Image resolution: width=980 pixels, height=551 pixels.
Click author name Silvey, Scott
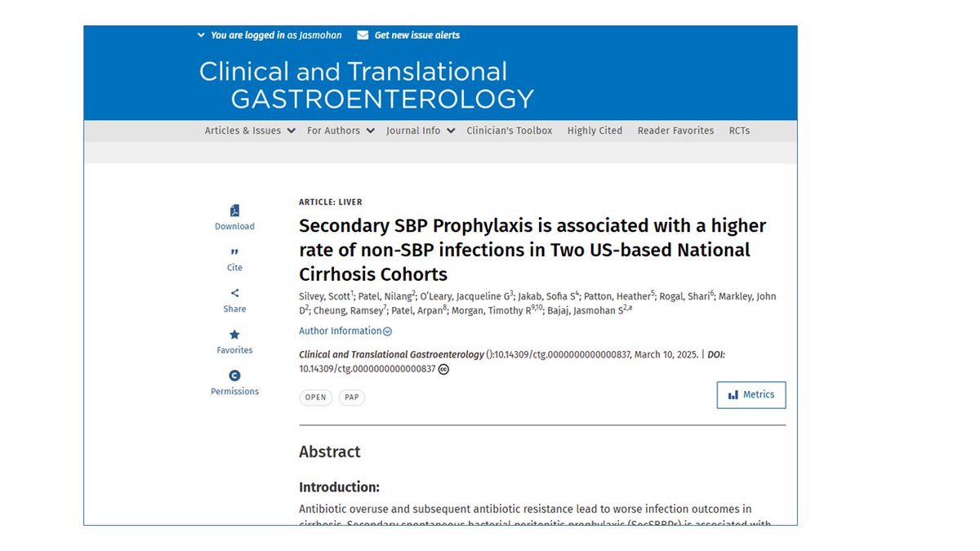coord(326,296)
